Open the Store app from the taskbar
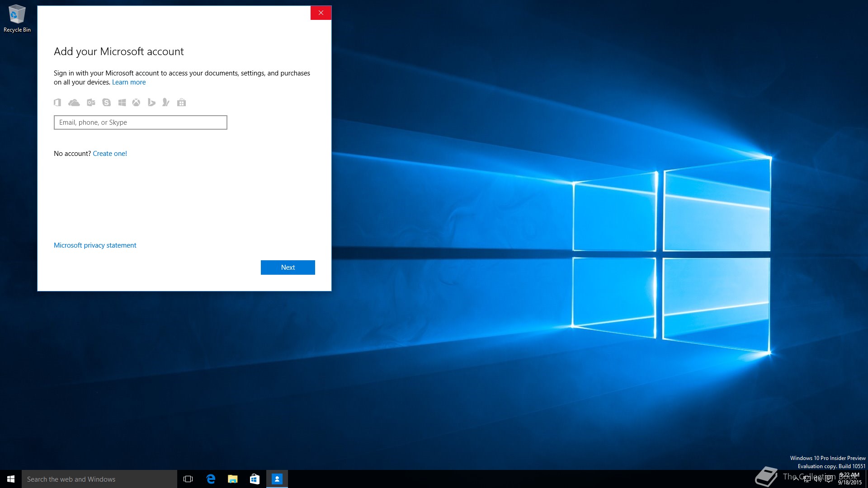This screenshot has width=868, height=488. (255, 479)
